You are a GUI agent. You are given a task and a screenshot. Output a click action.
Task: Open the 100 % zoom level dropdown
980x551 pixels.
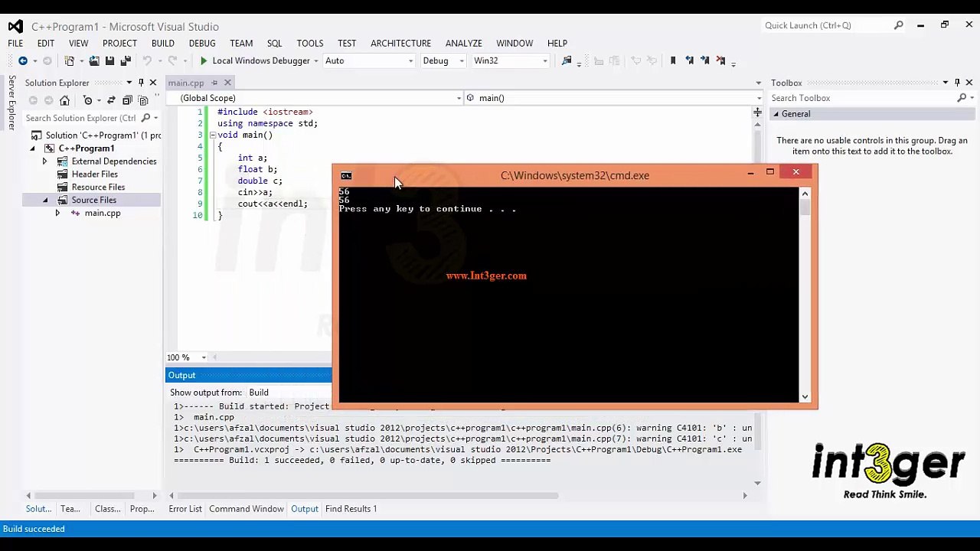204,357
